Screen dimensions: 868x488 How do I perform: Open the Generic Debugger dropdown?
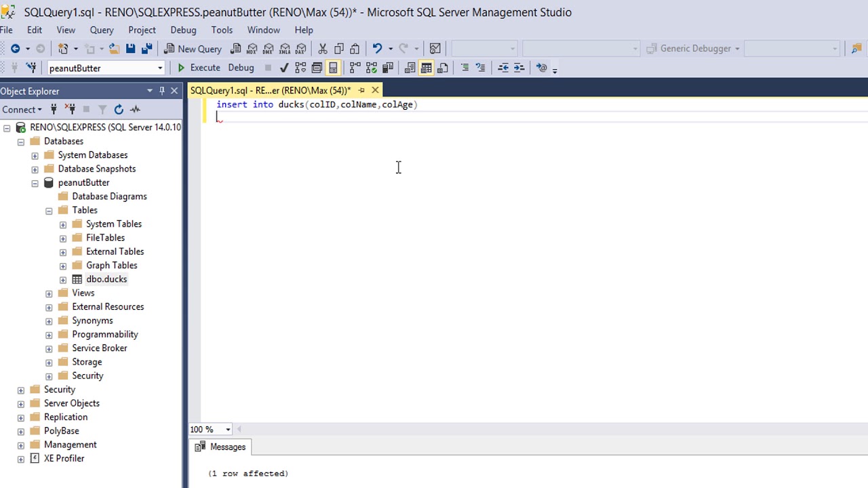click(737, 49)
